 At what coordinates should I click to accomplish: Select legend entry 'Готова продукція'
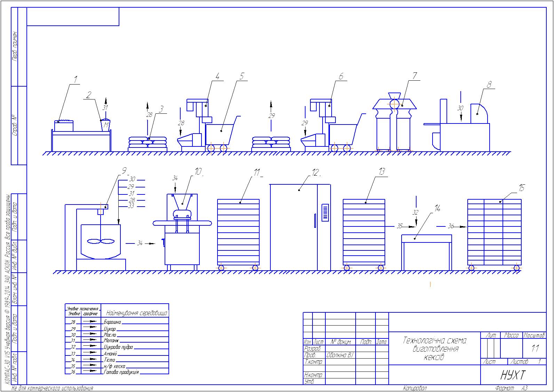pyautogui.click(x=121, y=372)
